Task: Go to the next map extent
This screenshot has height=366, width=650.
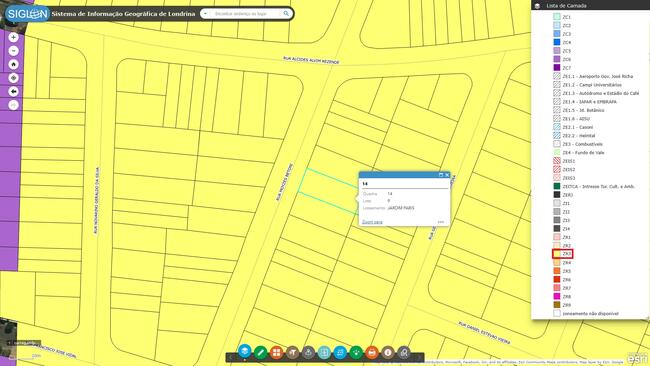Action: pos(13,105)
